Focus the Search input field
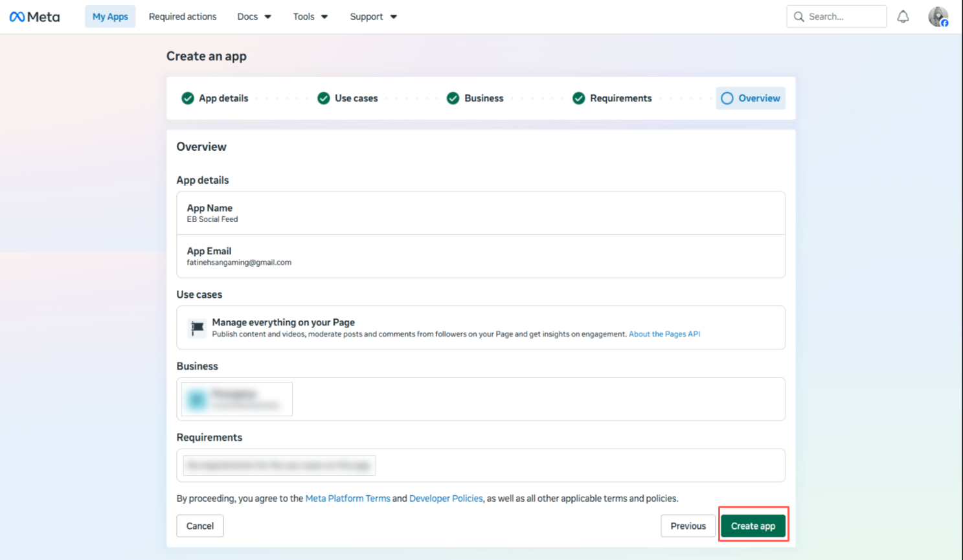This screenshot has width=963, height=560. [x=836, y=17]
